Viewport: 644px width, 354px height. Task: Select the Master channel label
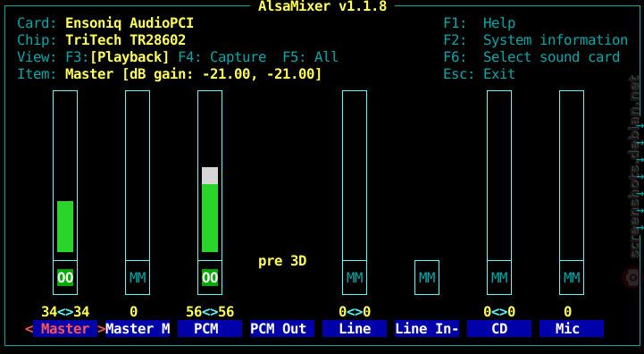[65, 328]
